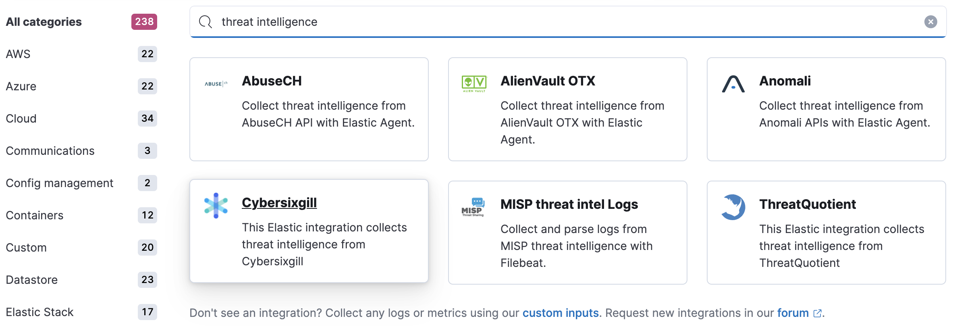
Task: Clear the search field text
Action: (x=930, y=22)
